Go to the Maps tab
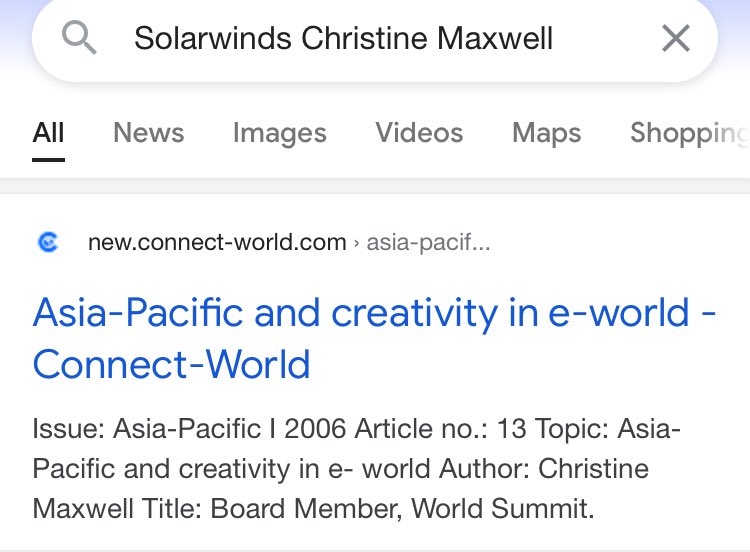Screen dimensions: 750x552 [546, 133]
